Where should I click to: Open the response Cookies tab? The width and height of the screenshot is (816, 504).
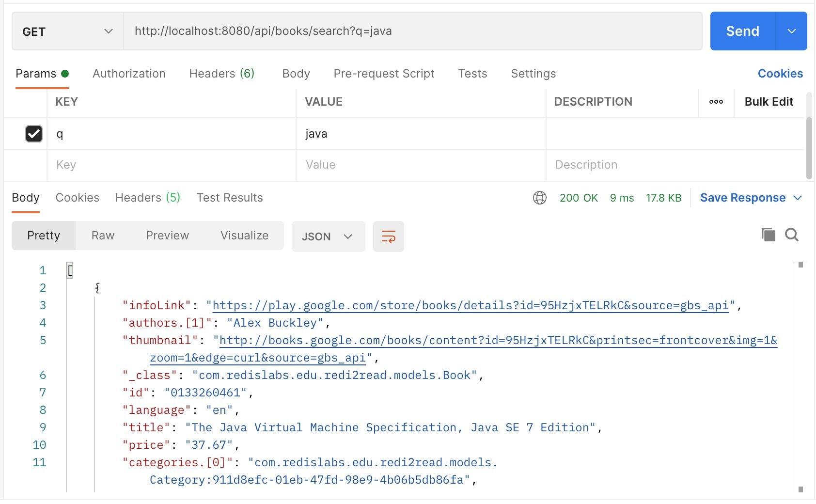click(77, 198)
